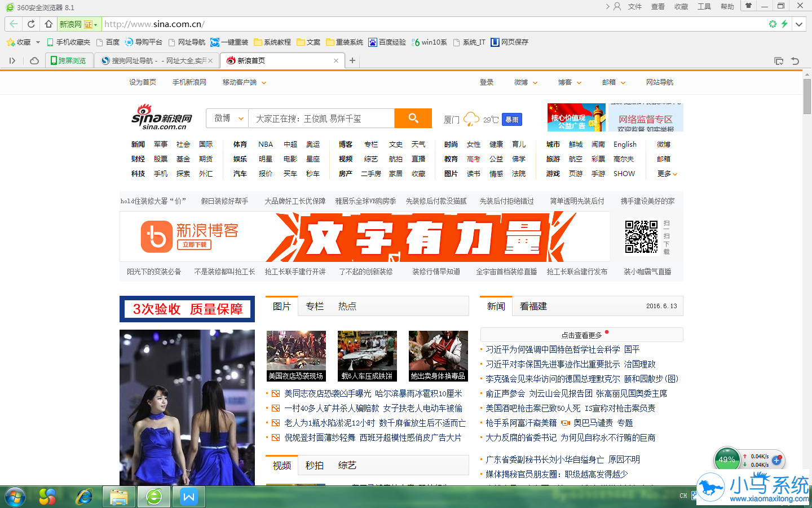The image size is (812, 508).
Task: Select the 秒拍 tab
Action: click(x=315, y=466)
